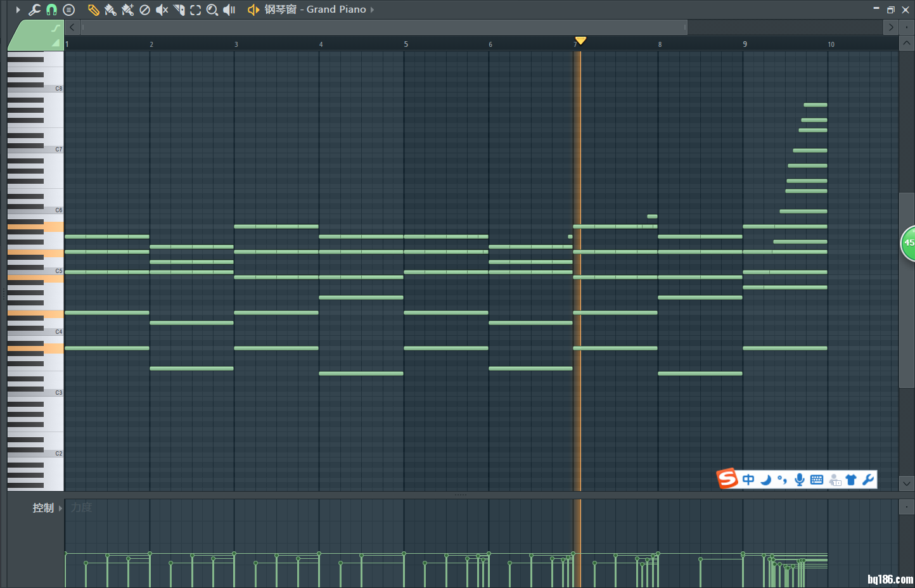
Task: Open the stamp chord selector icon
Action: (69, 10)
